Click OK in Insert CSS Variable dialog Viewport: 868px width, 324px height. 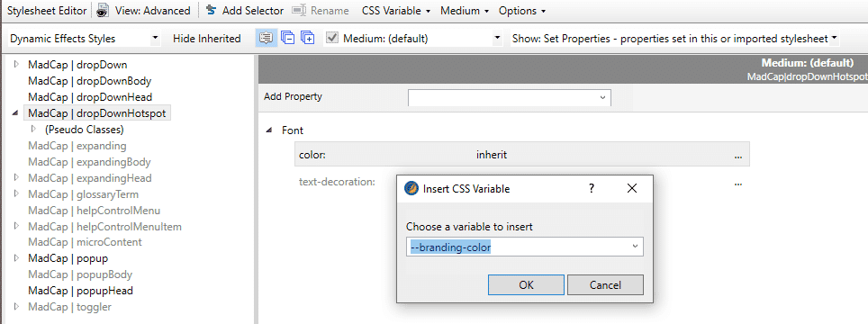tap(526, 284)
